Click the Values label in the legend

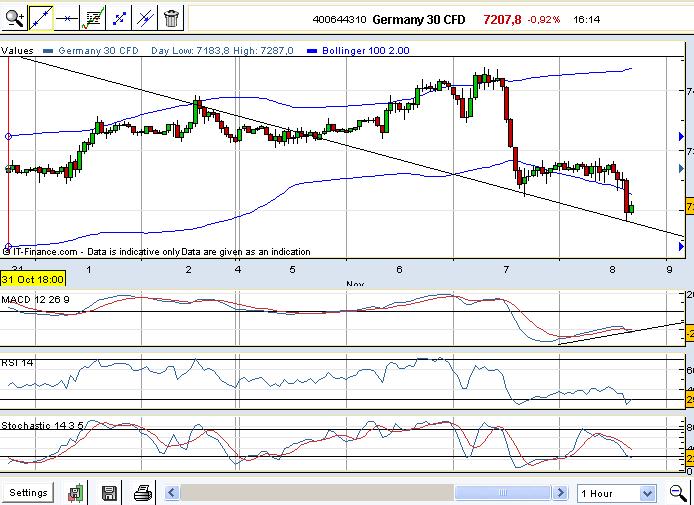coord(17,50)
